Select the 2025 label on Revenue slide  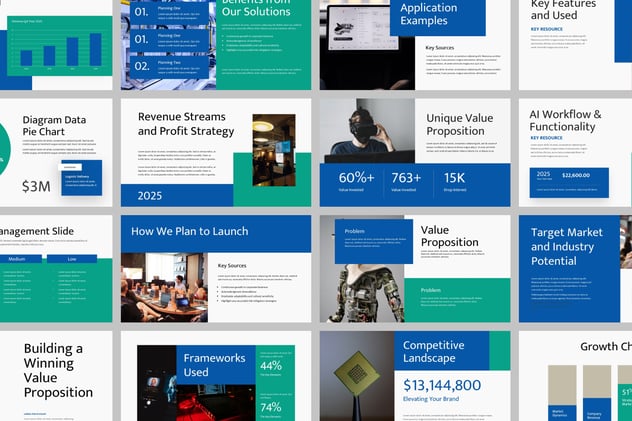point(150,196)
